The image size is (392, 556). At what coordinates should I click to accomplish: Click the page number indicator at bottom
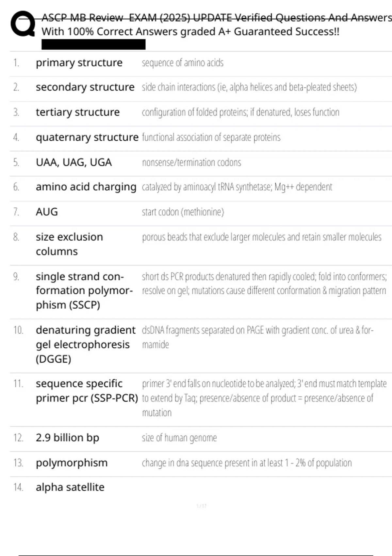click(202, 506)
